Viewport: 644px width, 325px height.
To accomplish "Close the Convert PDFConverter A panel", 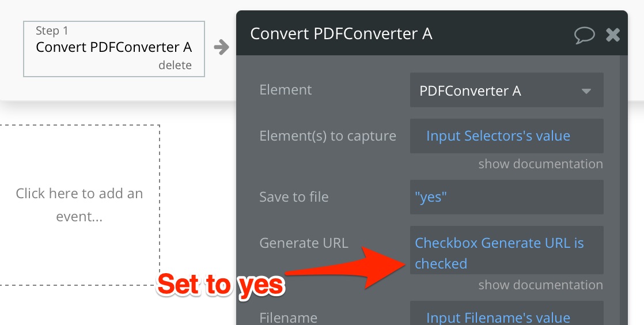I will click(613, 35).
